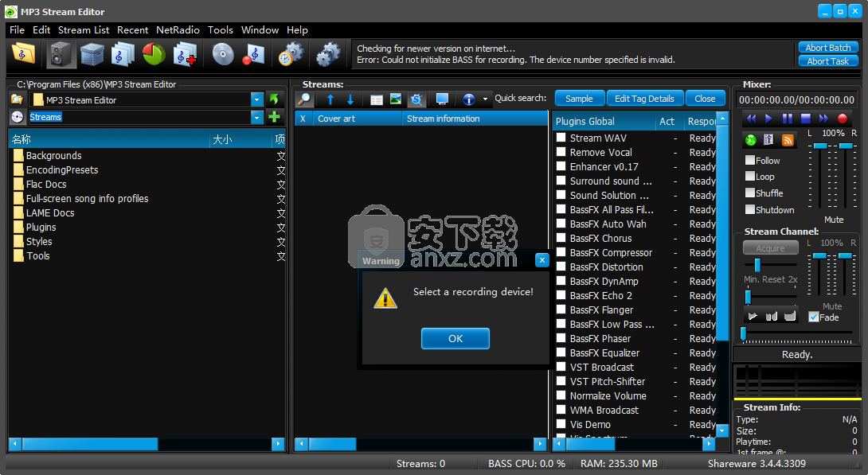Click the green up-folder arrow icon
868x475 pixels.
pyautogui.click(x=274, y=99)
